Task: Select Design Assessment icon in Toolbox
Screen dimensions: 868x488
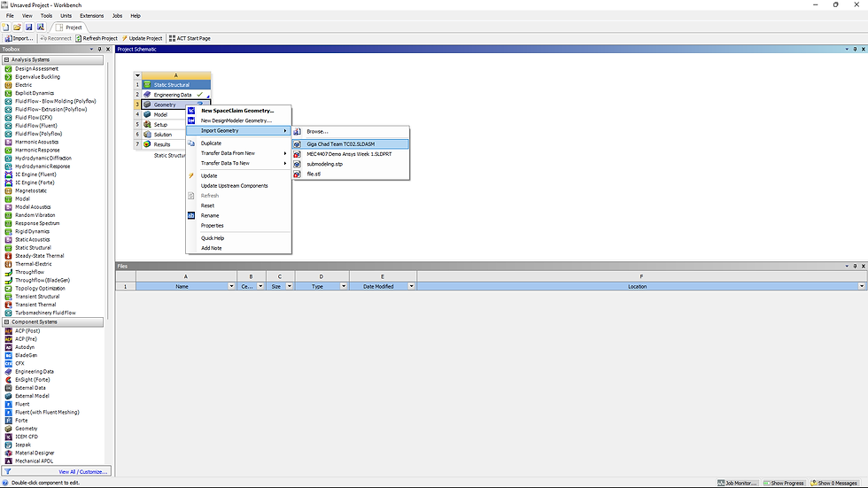Action: click(8, 68)
